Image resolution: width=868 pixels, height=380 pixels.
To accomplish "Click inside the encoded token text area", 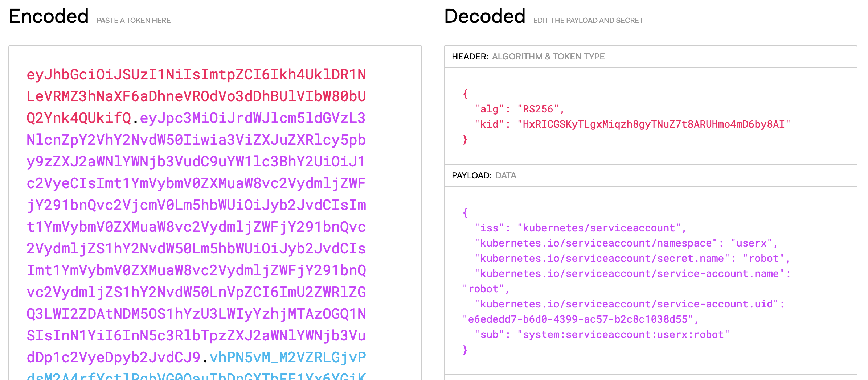I will [215, 212].
